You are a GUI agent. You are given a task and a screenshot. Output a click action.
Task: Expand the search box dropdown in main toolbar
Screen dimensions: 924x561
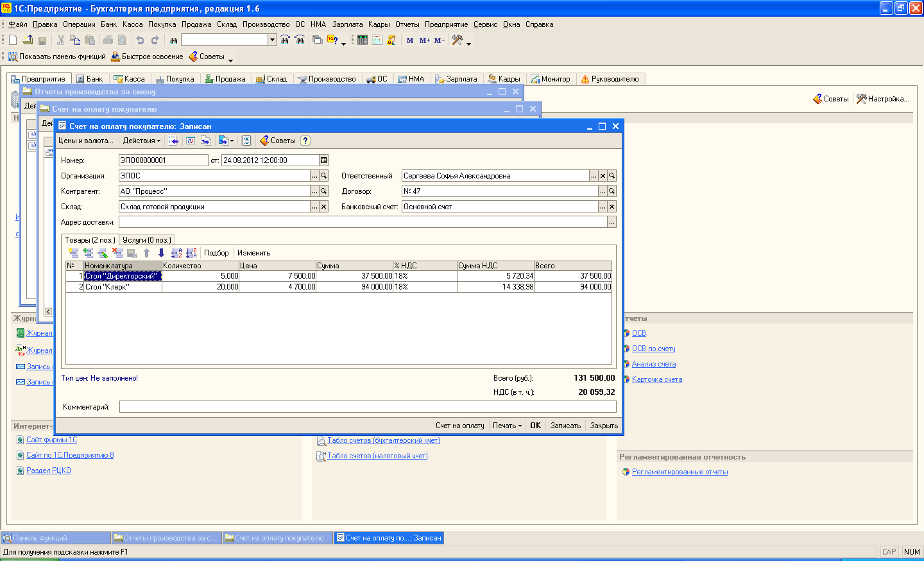coord(272,40)
